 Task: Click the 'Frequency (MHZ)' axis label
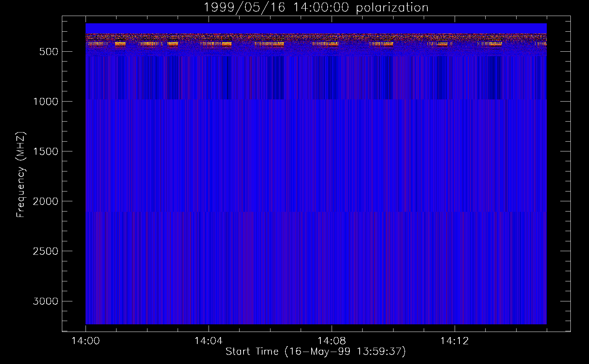coord(21,174)
